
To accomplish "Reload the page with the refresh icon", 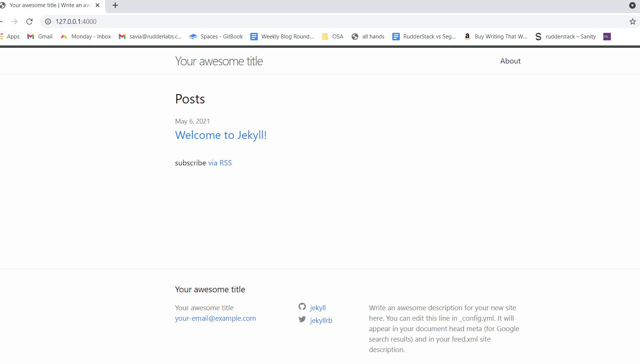I will coord(30,22).
